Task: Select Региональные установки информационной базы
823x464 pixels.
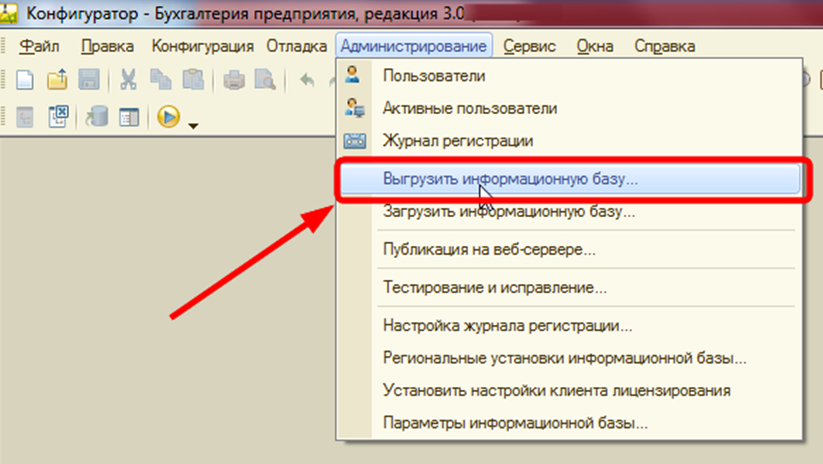Action: (569, 358)
